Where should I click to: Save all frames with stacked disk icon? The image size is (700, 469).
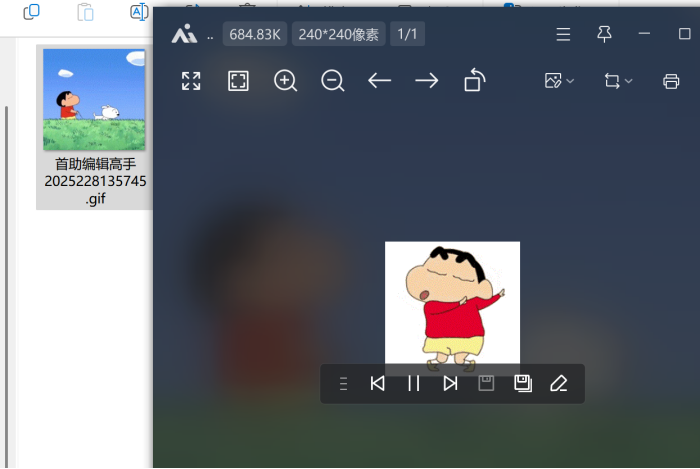(523, 383)
